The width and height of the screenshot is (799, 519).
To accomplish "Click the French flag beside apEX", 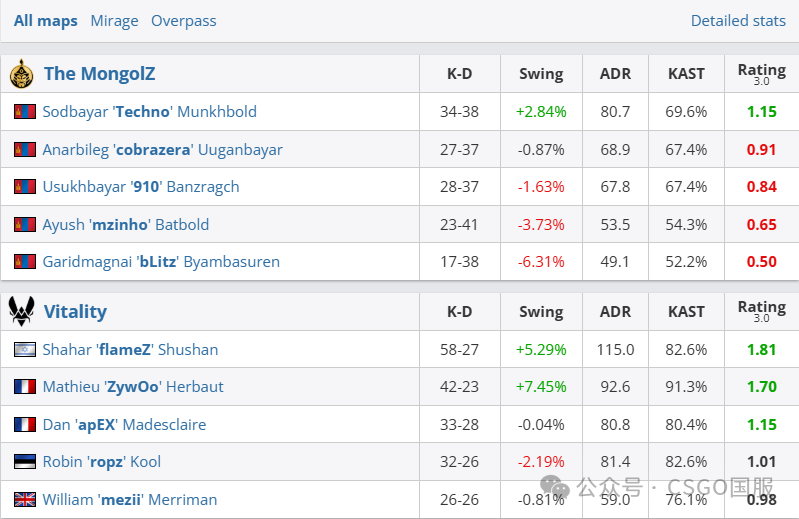I will pyautogui.click(x=25, y=425).
